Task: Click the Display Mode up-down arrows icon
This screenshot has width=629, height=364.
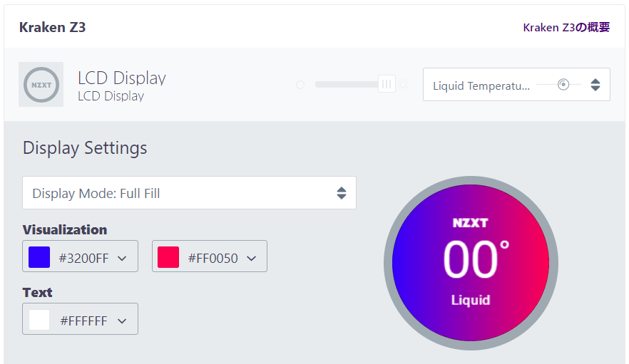Action: pos(342,193)
